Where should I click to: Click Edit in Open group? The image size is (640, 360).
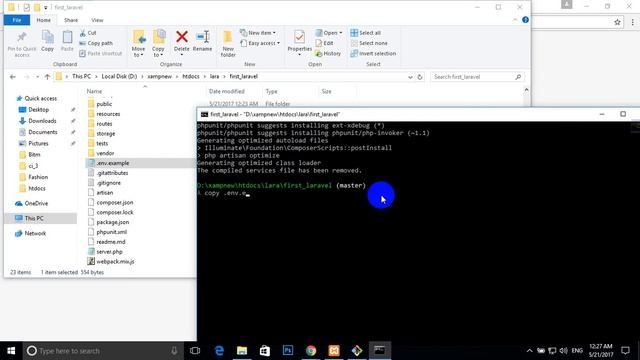pyautogui.click(x=324, y=43)
